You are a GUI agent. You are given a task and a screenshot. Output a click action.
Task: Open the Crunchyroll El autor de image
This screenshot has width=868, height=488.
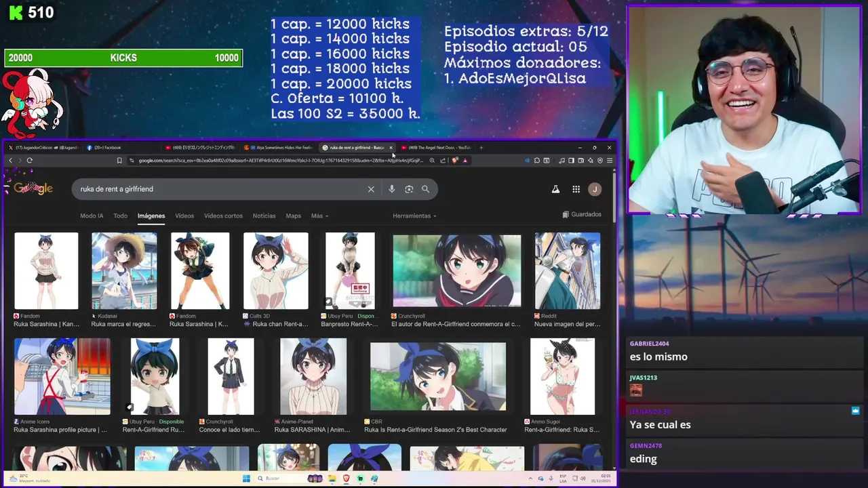457,271
